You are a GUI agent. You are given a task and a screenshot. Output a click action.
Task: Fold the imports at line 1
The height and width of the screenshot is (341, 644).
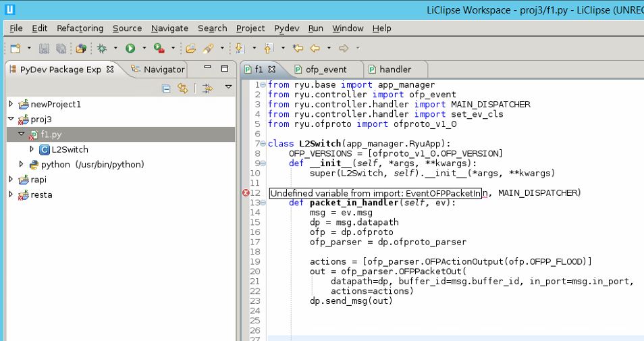(x=263, y=84)
